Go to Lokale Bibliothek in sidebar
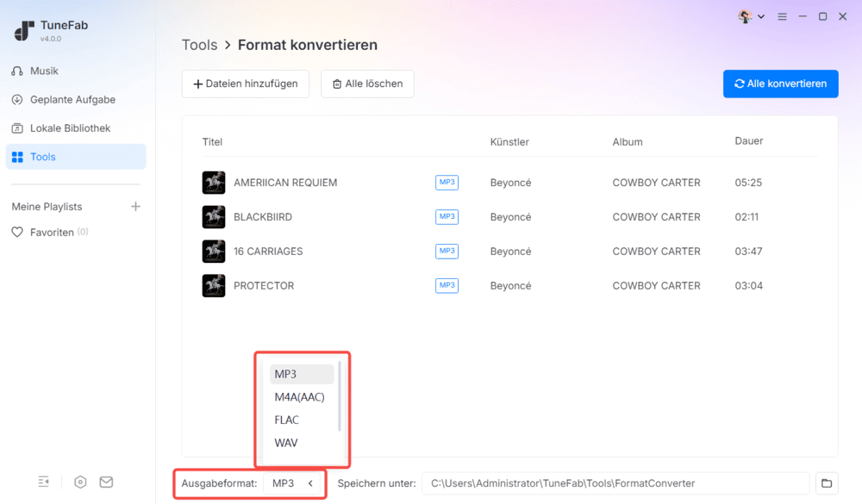The height and width of the screenshot is (504, 862). pyautogui.click(x=70, y=128)
